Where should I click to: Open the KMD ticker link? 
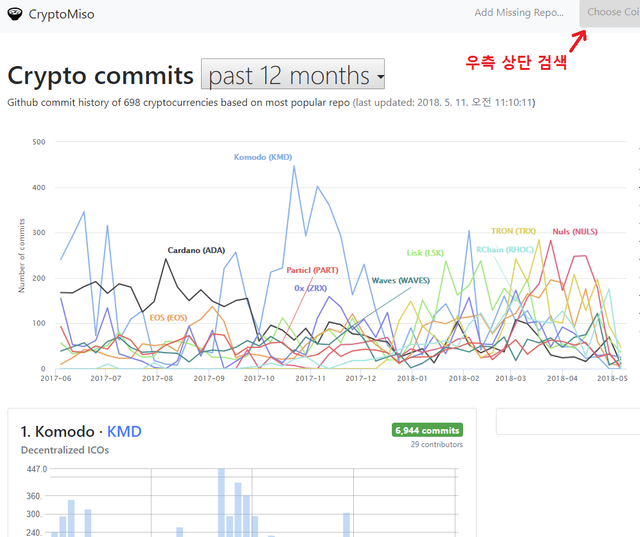[x=124, y=431]
